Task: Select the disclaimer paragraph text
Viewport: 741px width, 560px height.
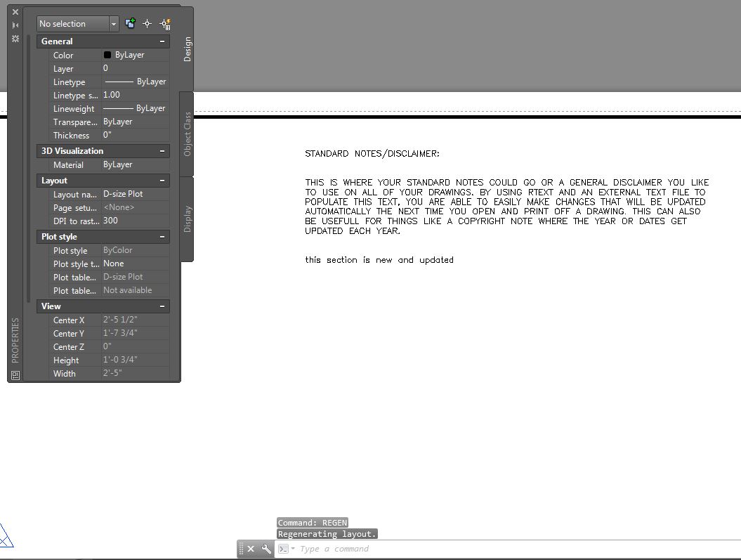Action: coord(506,207)
